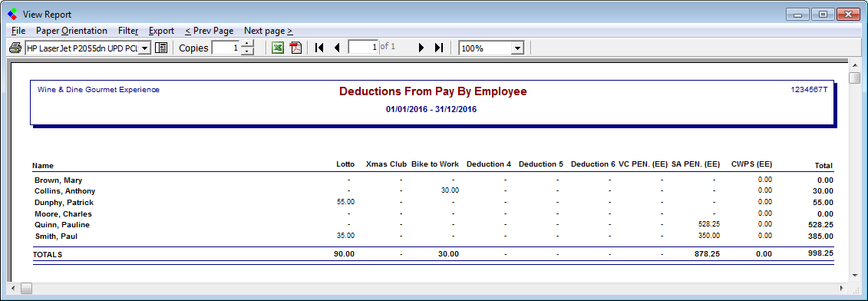Minimize the View Report window
The height and width of the screenshot is (301, 868).
(797, 15)
